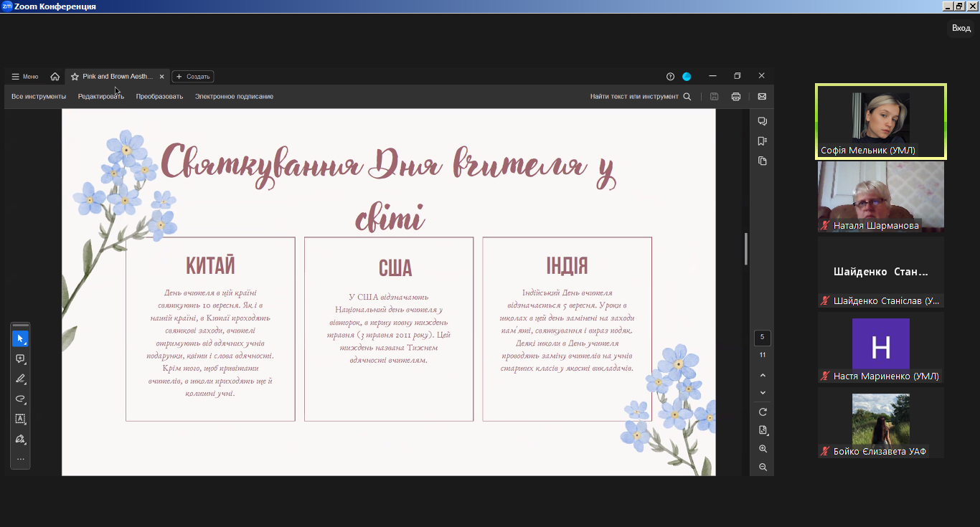
Task: Select Наталя Шарманова video thumbnail
Action: (881, 196)
